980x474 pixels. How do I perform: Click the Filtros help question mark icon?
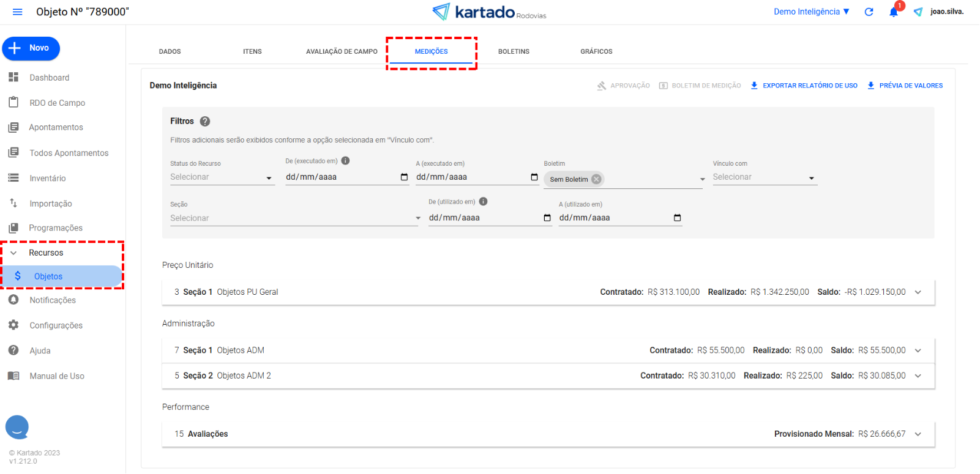[205, 122]
